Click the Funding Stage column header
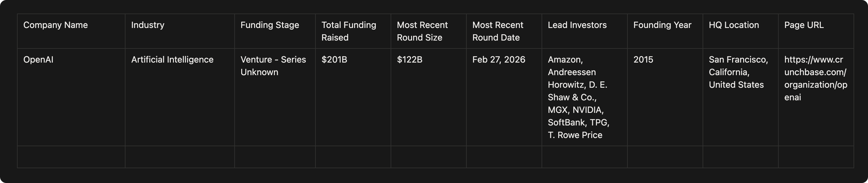 270,25
